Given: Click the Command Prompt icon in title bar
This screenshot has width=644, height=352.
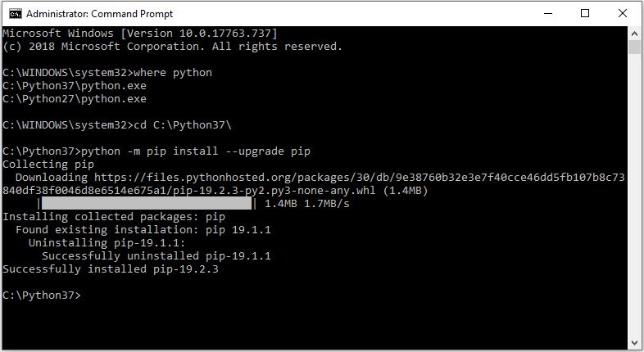Looking at the screenshot, I should (16, 14).
